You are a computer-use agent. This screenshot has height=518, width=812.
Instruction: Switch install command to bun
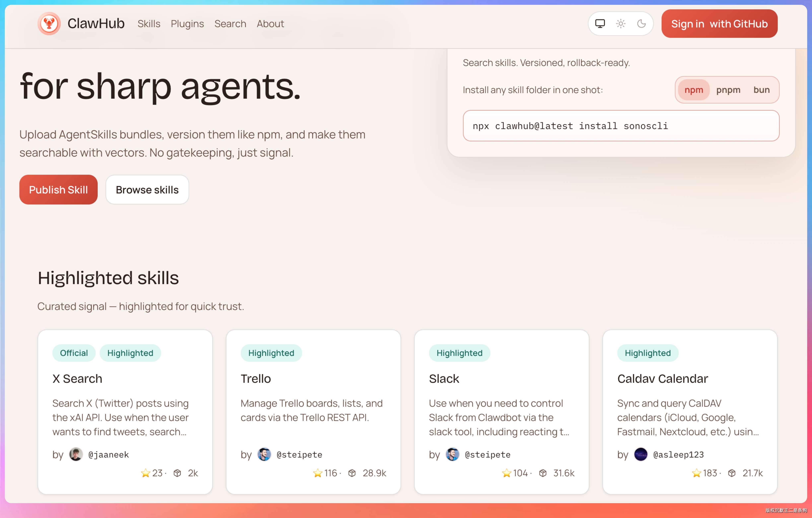coord(761,90)
